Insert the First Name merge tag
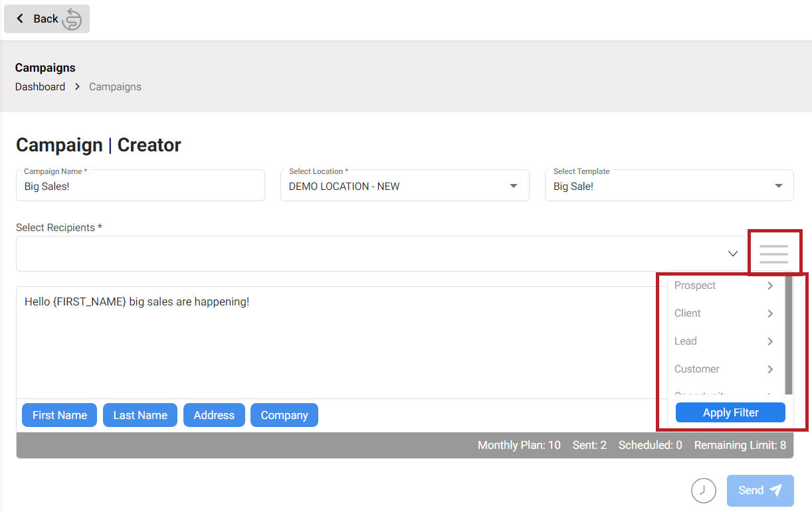The height and width of the screenshot is (512, 812). (x=59, y=415)
